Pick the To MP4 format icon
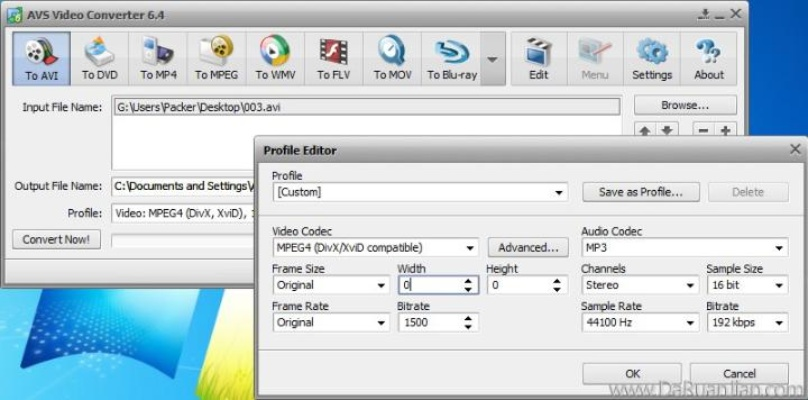 click(x=158, y=59)
